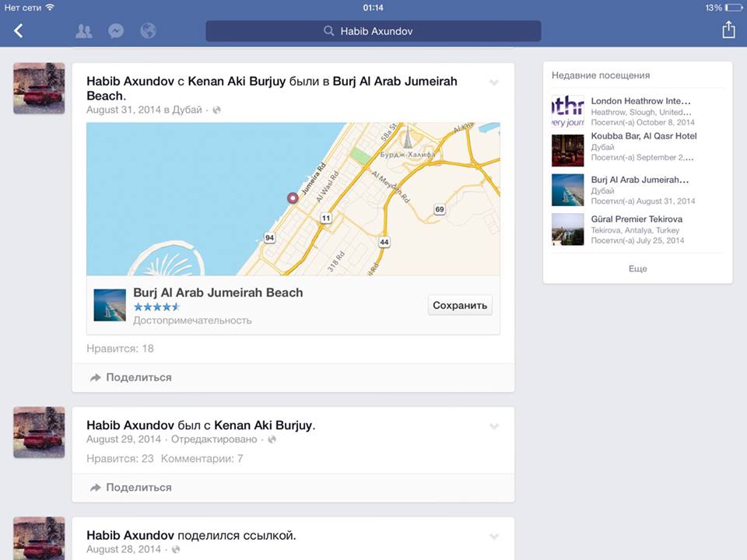The image size is (747, 560).
Task: Open Kenan Aki Burjuy in check-in post
Action: (x=237, y=82)
